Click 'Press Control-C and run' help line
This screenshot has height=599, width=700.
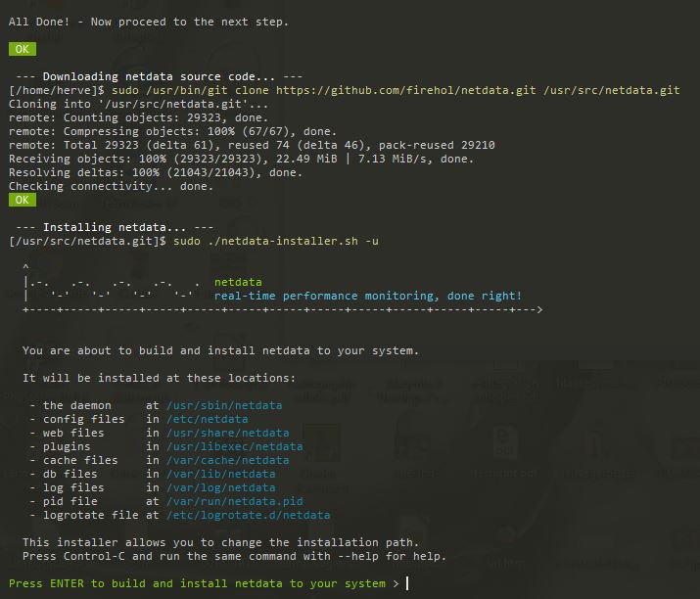[x=234, y=556]
